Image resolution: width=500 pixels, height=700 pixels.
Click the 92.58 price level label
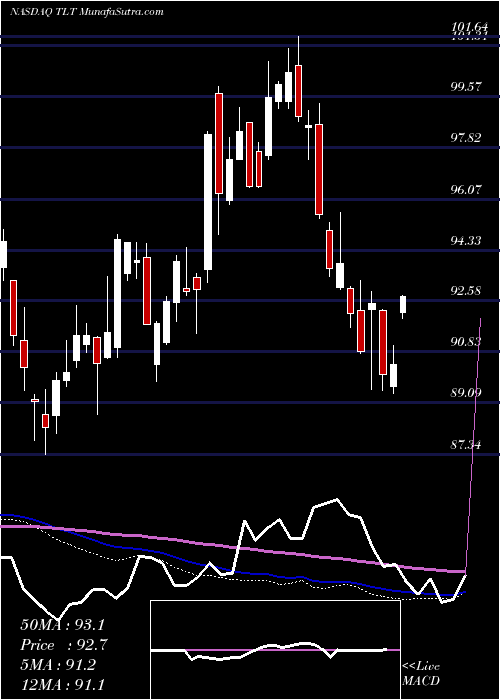(466, 291)
